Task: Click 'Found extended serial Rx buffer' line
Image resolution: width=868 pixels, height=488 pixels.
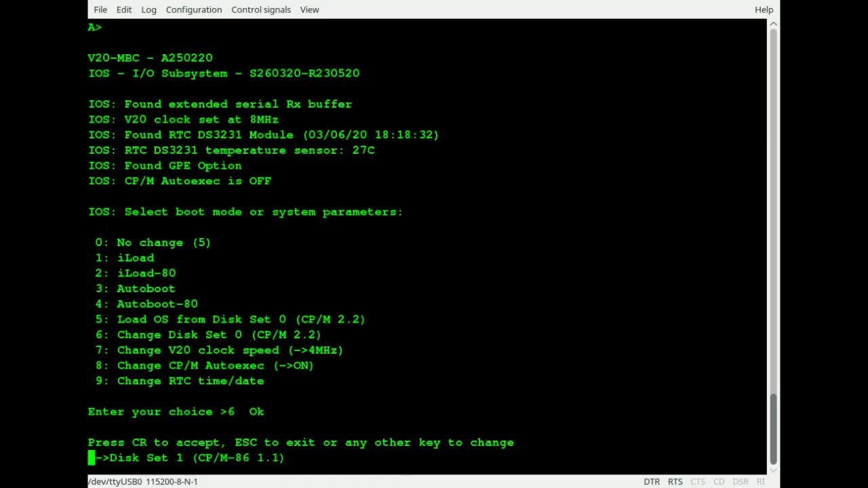Action: 220,104
